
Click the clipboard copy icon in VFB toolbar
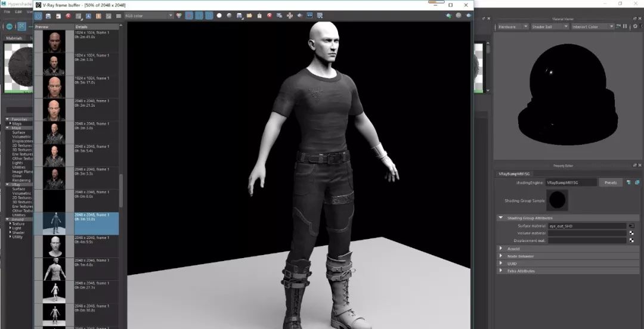click(259, 15)
